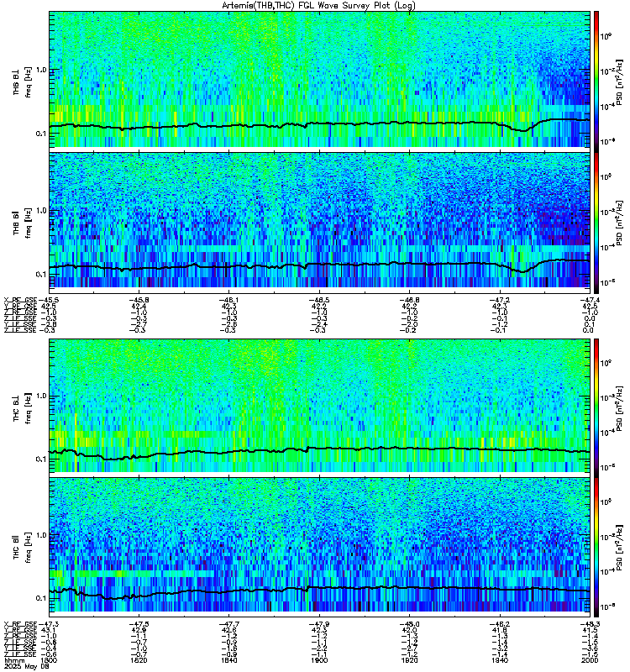Click the "1840" time tick label
The width and height of the screenshot is (630, 672).
pos(229,660)
